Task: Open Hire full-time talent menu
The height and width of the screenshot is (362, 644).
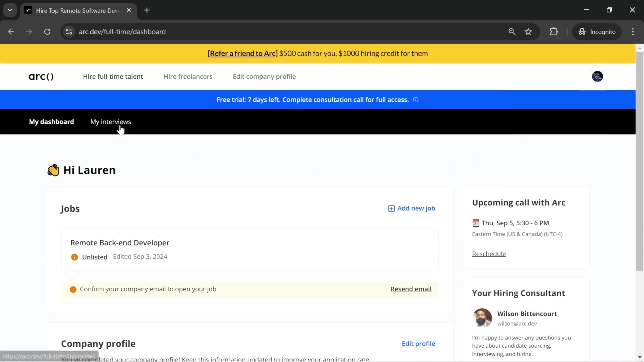Action: pyautogui.click(x=113, y=76)
